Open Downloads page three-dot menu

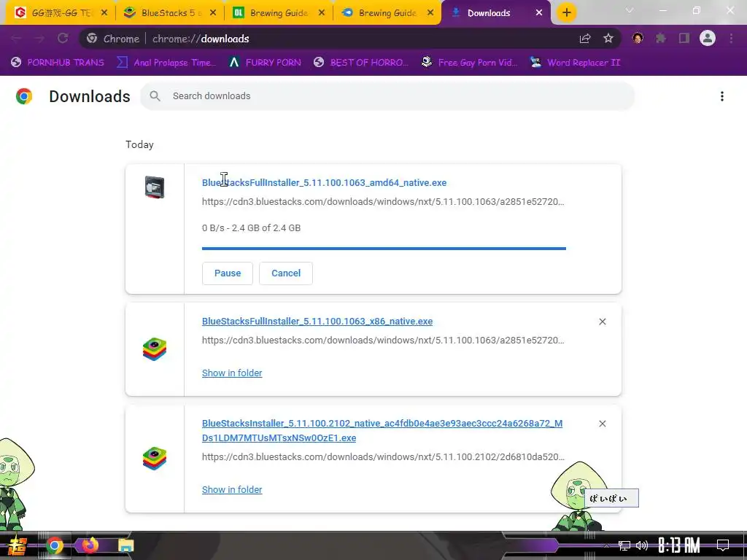pos(722,96)
